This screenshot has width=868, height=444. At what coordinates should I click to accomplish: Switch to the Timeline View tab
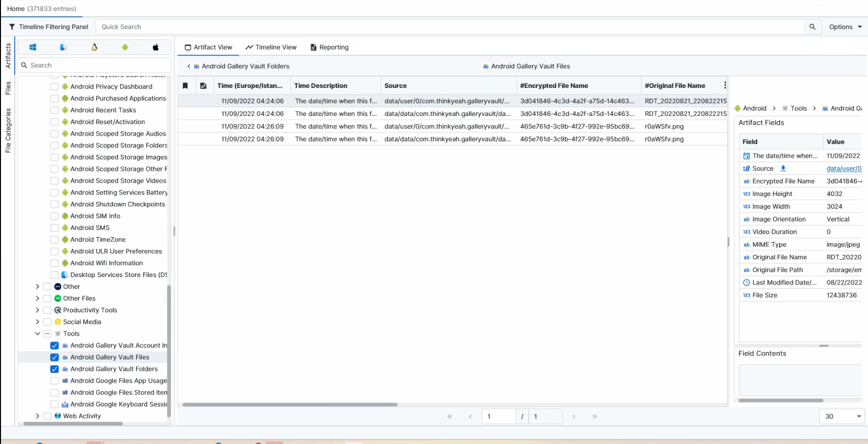[271, 47]
